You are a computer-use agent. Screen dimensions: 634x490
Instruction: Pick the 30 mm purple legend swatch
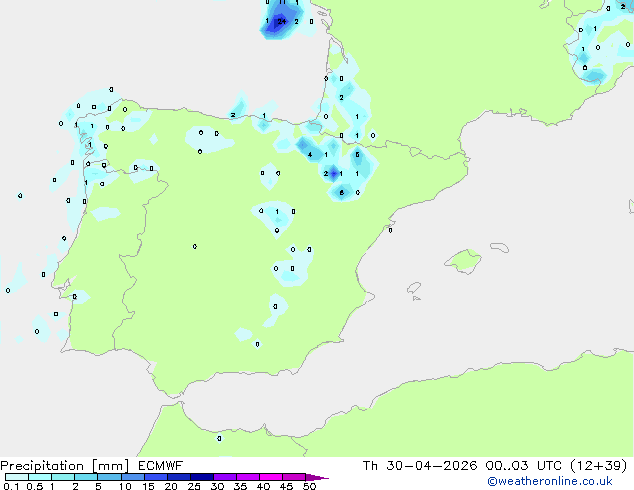[225, 477]
